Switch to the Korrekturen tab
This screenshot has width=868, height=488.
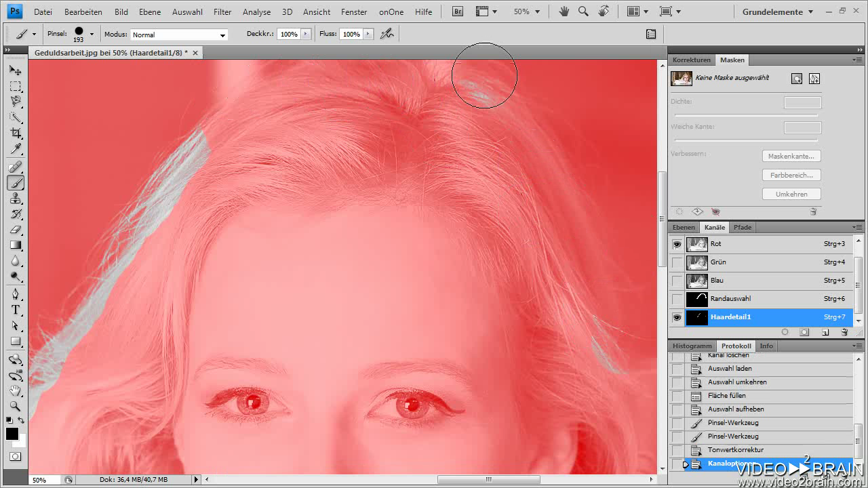tap(692, 60)
